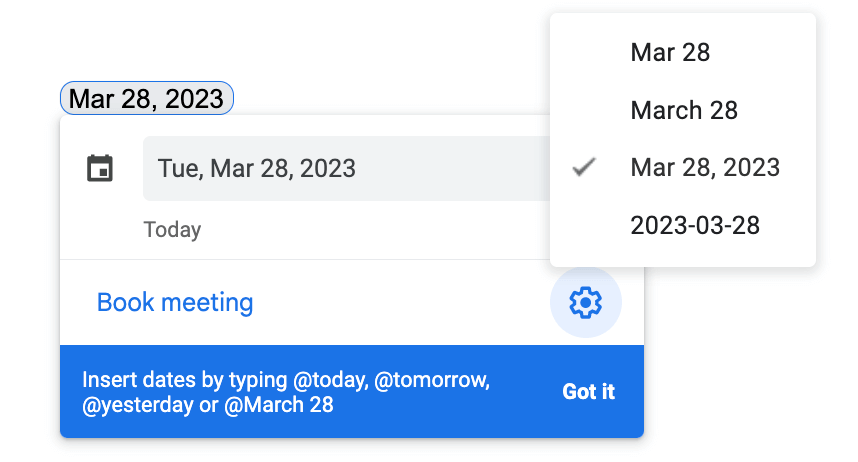Click the blue insert dates tip banner text
This screenshot has width=858, height=462.
click(x=286, y=392)
